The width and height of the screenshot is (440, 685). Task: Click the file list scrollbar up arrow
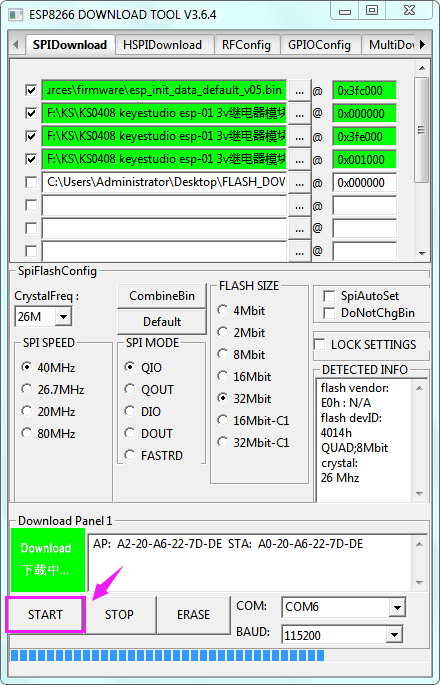[x=422, y=68]
